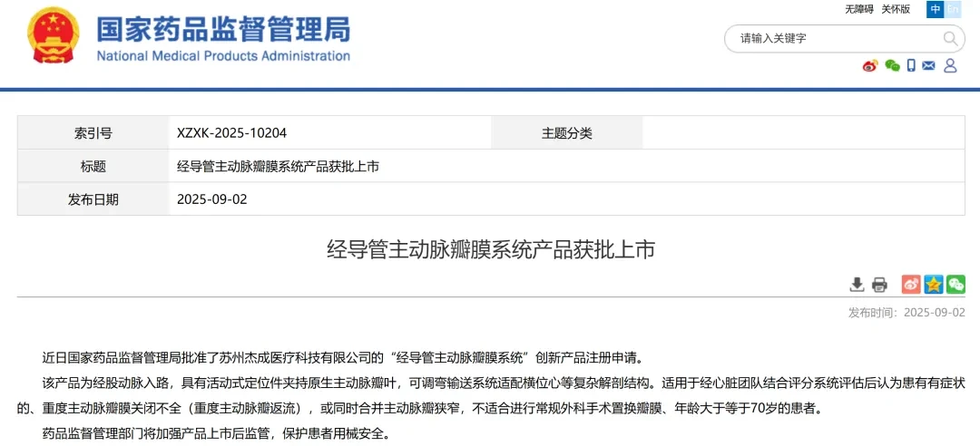Click the national emblem logo
Viewport: 980px width, 446px height.
pos(54,35)
